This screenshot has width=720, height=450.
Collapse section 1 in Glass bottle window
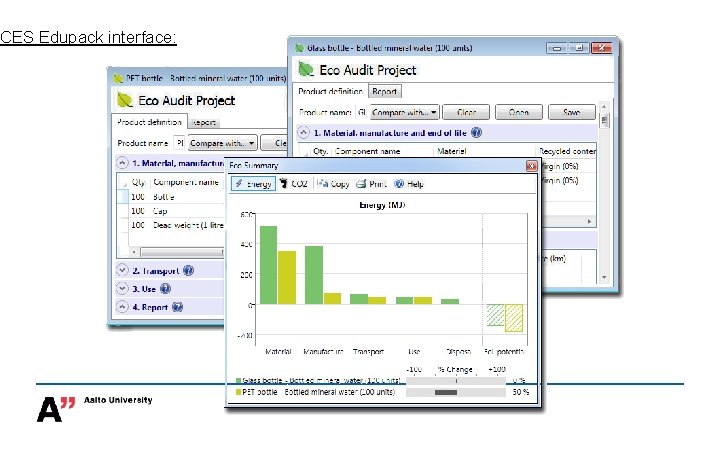[x=304, y=133]
